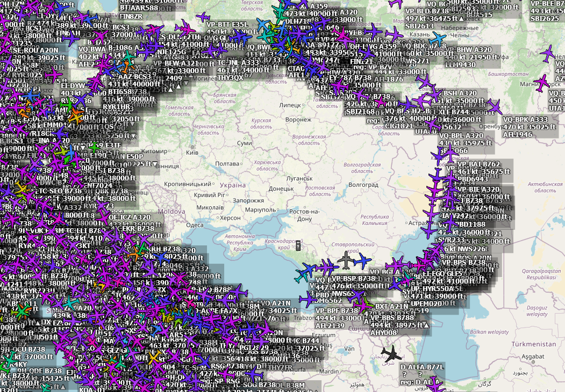Select the VP-BAI B762 label

pos(478,164)
